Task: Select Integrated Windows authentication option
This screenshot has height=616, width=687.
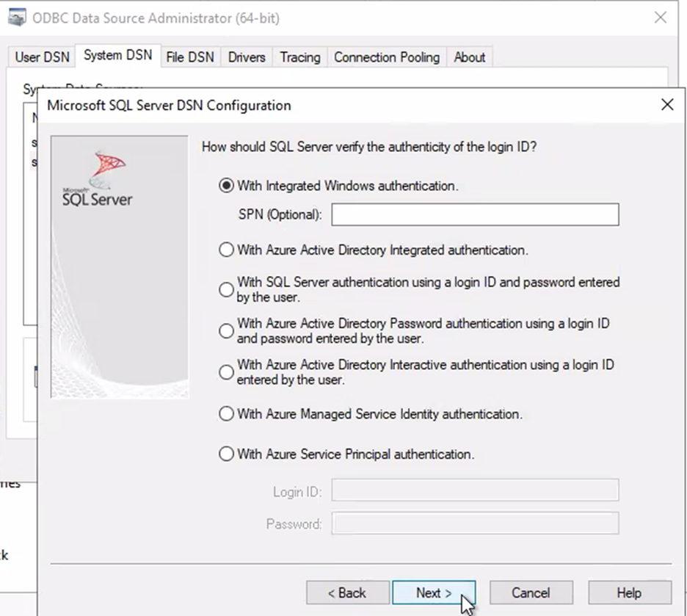Action: tap(226, 186)
